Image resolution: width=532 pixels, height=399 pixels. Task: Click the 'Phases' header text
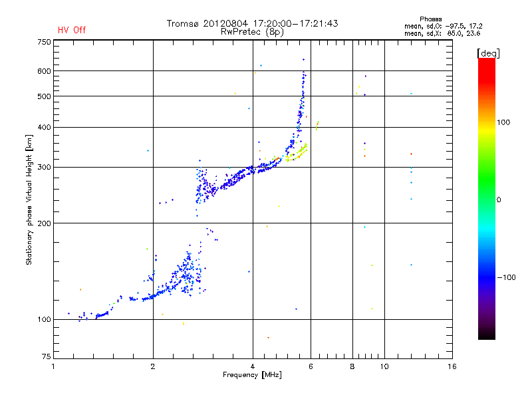pyautogui.click(x=430, y=19)
